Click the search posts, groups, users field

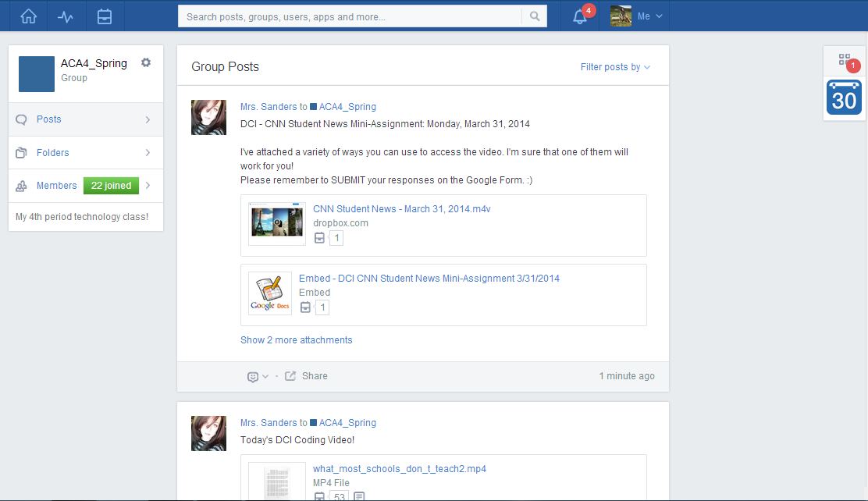point(350,16)
